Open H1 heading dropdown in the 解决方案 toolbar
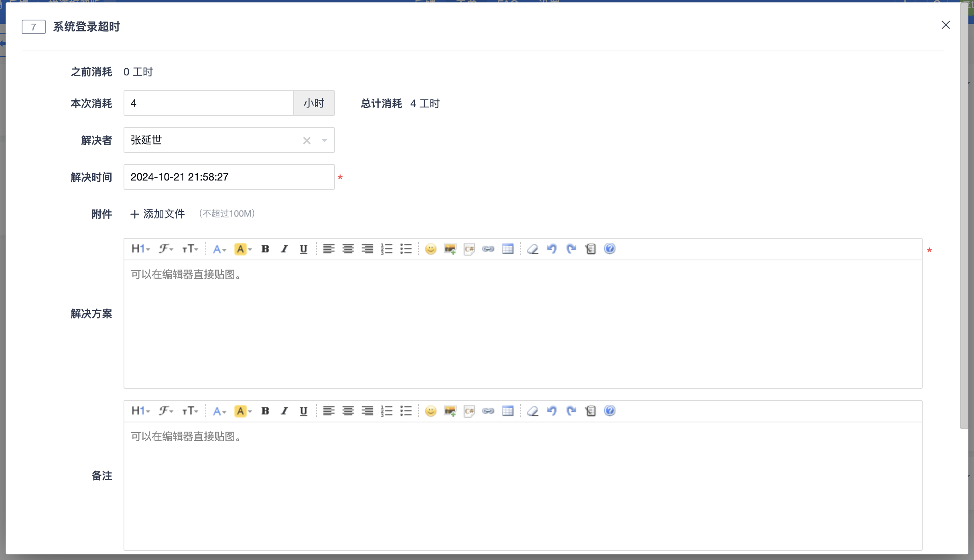Viewport: 974px width, 560px height. point(140,249)
